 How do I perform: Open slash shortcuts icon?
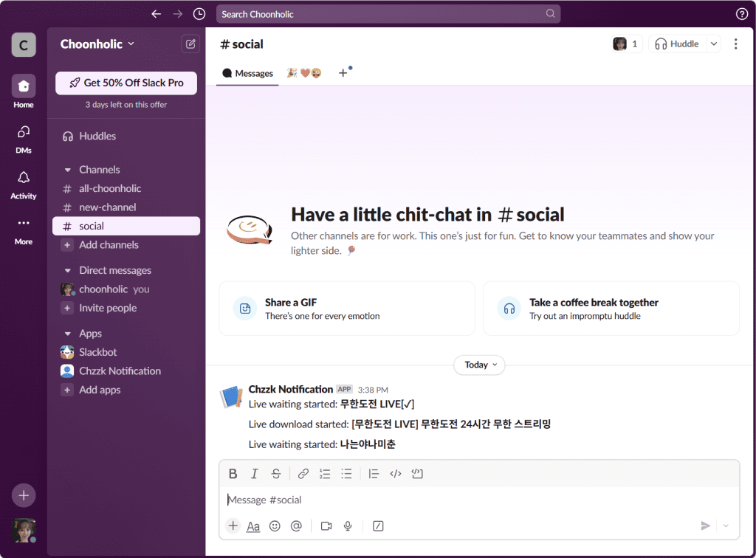[x=378, y=526]
